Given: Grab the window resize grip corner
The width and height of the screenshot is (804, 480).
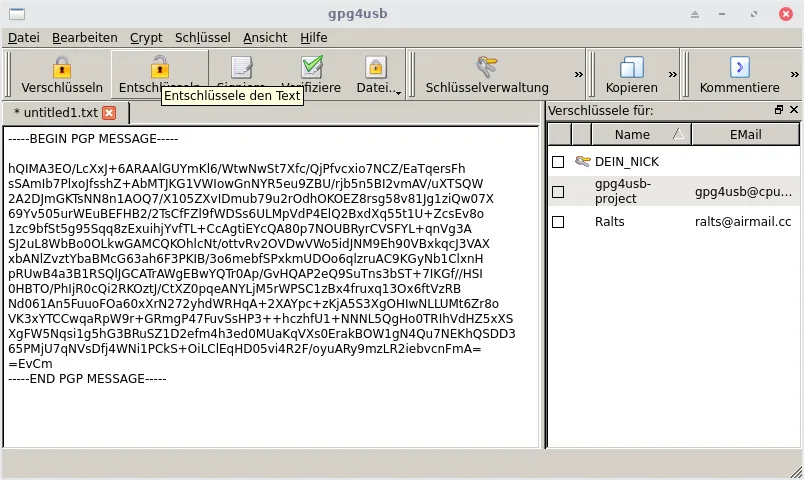Looking at the screenshot, I should coord(795,471).
